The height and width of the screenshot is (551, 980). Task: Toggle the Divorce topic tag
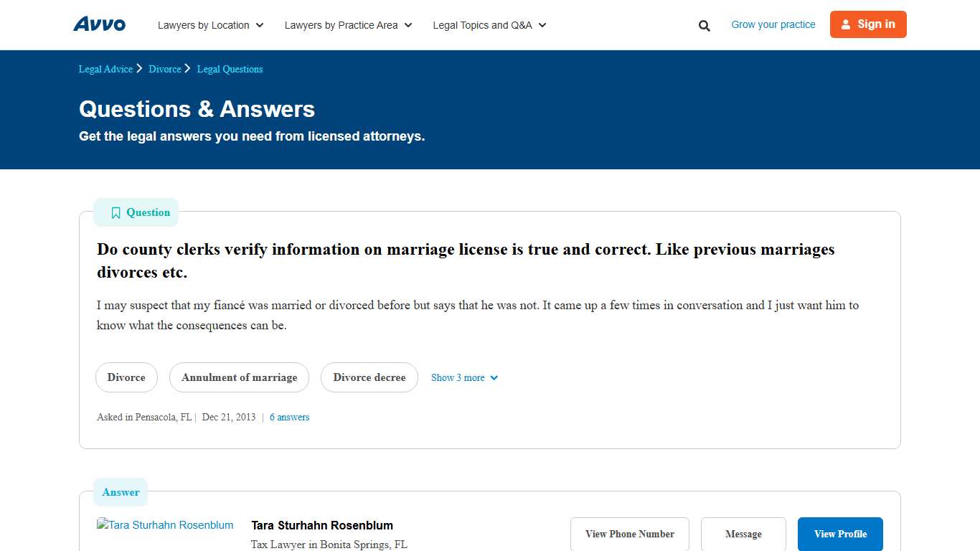coord(126,377)
